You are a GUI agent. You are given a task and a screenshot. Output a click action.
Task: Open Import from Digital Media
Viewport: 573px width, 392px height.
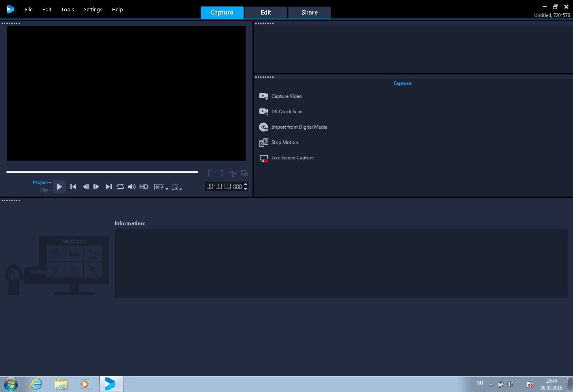pos(299,127)
